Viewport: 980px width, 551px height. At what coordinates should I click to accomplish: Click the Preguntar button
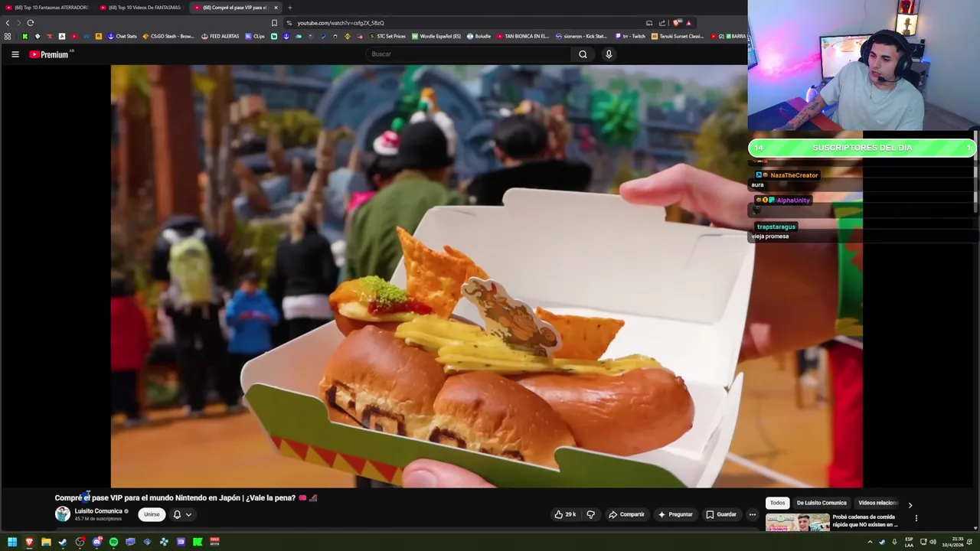(x=675, y=514)
